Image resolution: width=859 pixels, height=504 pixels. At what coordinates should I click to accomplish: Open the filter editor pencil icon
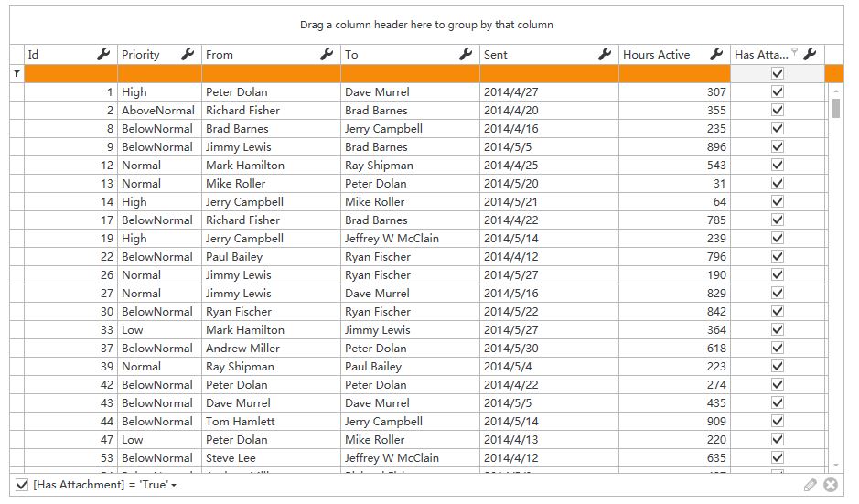811,485
